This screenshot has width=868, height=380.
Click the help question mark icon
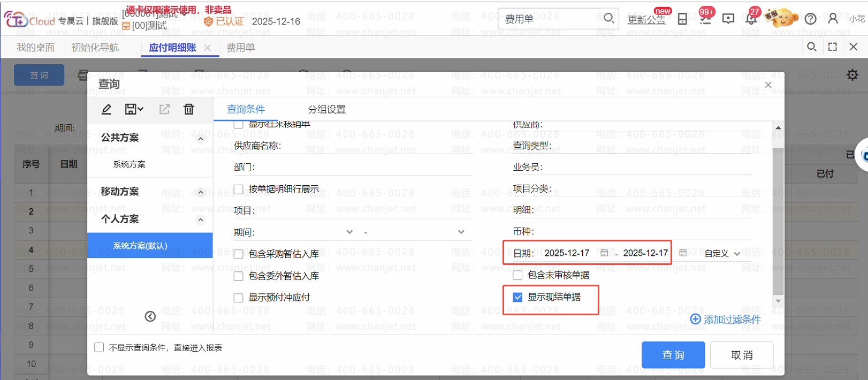(810, 19)
